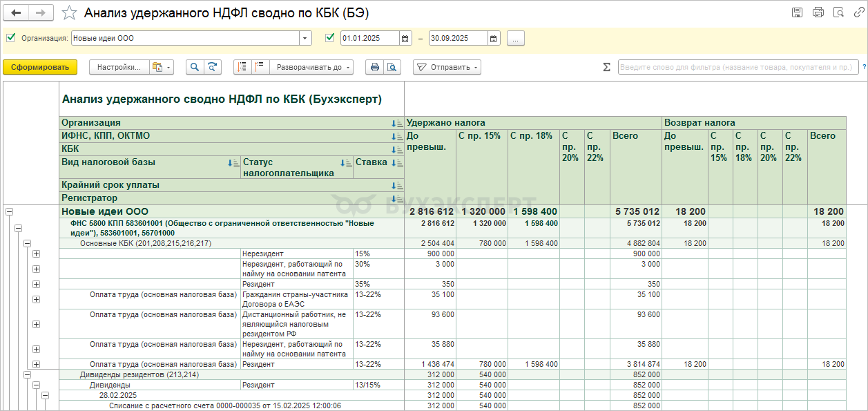Add report to favorites with star icon
Viewport: 868px width, 411px height.
click(69, 13)
